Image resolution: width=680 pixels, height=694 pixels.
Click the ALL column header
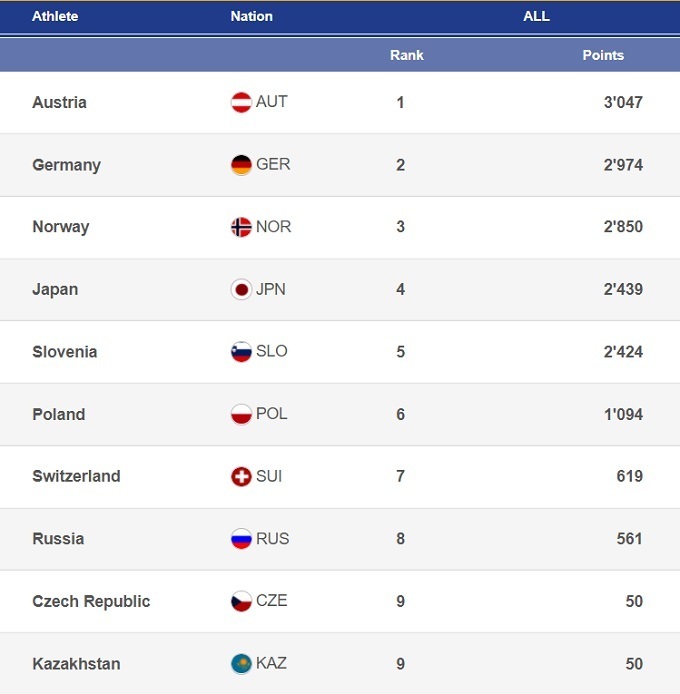pos(536,17)
